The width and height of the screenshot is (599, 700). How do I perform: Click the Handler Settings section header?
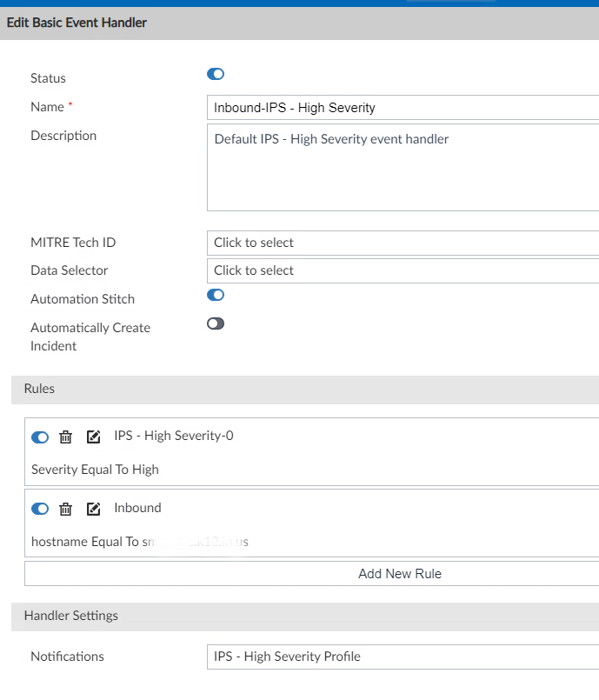coord(305,617)
